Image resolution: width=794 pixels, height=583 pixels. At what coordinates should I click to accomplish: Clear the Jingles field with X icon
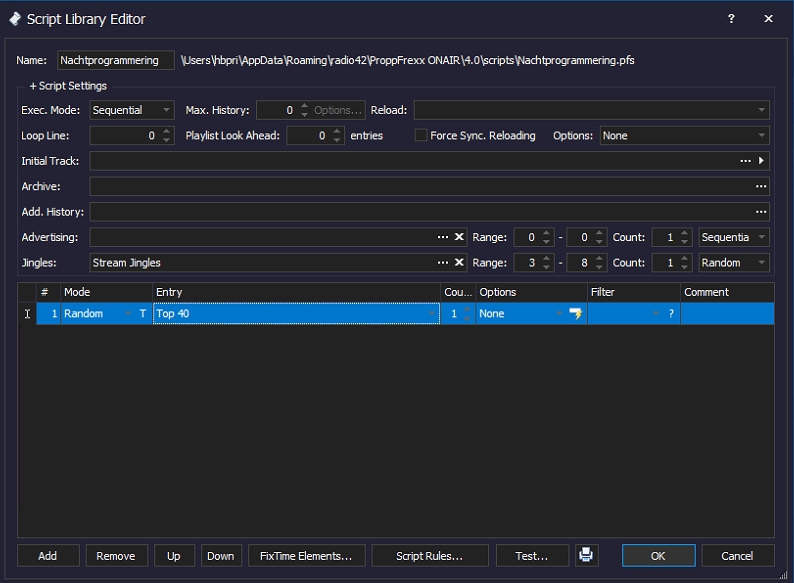[459, 263]
